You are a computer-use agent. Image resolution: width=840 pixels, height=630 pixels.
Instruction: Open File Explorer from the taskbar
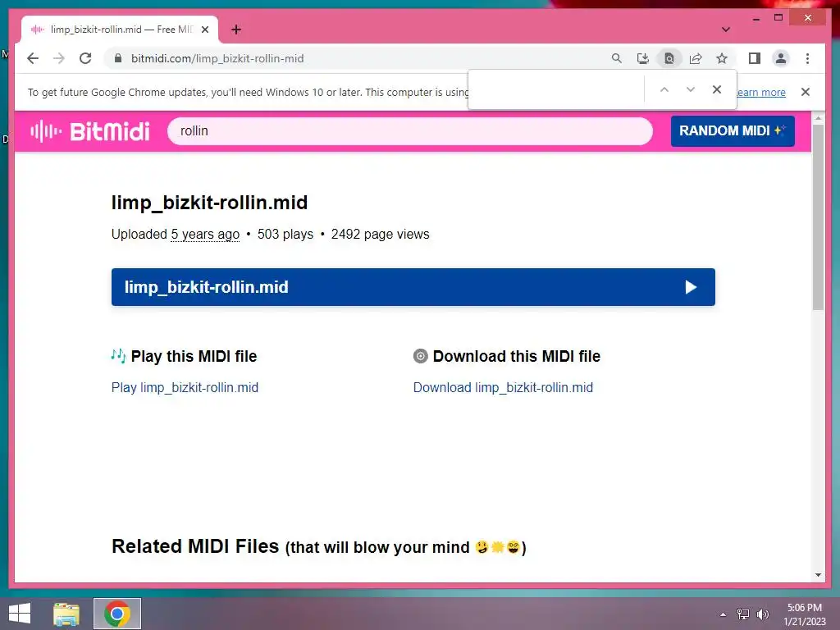pyautogui.click(x=66, y=614)
